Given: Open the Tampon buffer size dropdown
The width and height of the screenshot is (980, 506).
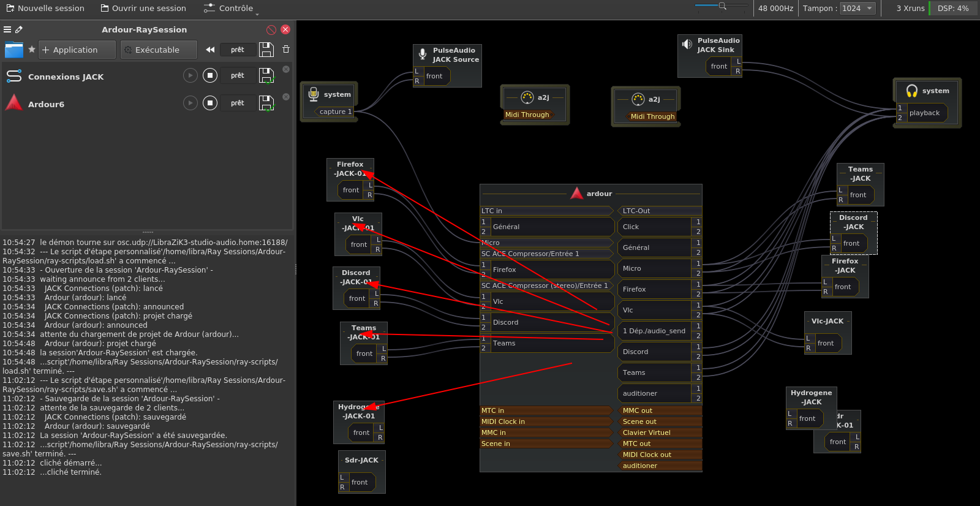Looking at the screenshot, I should [857, 9].
